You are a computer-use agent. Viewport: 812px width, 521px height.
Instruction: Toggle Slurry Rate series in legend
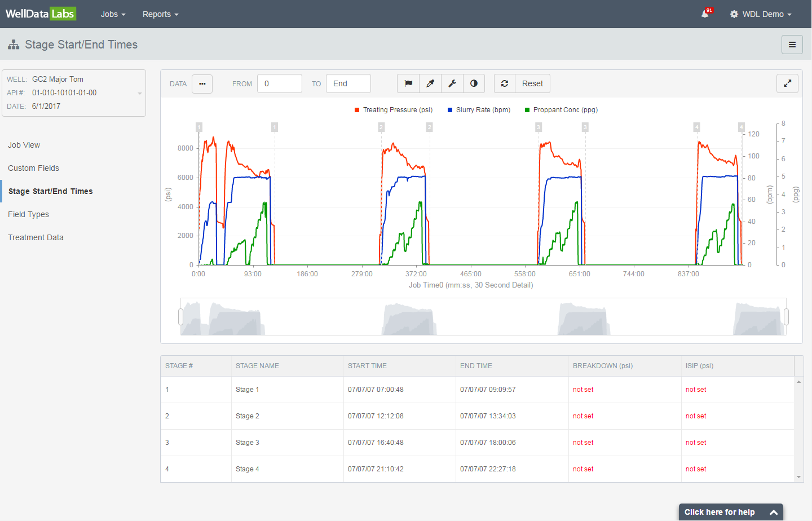coord(479,110)
